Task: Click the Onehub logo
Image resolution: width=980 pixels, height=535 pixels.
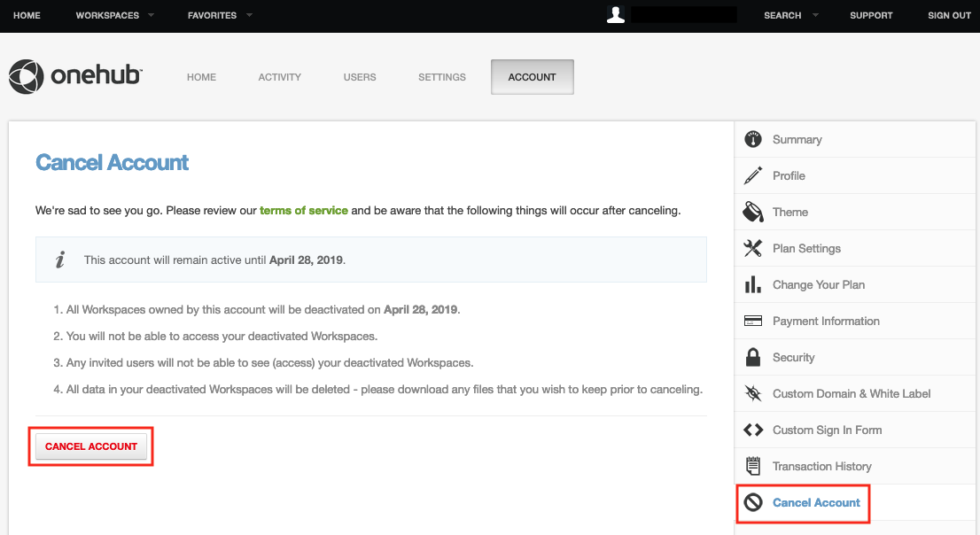Action: click(x=75, y=76)
